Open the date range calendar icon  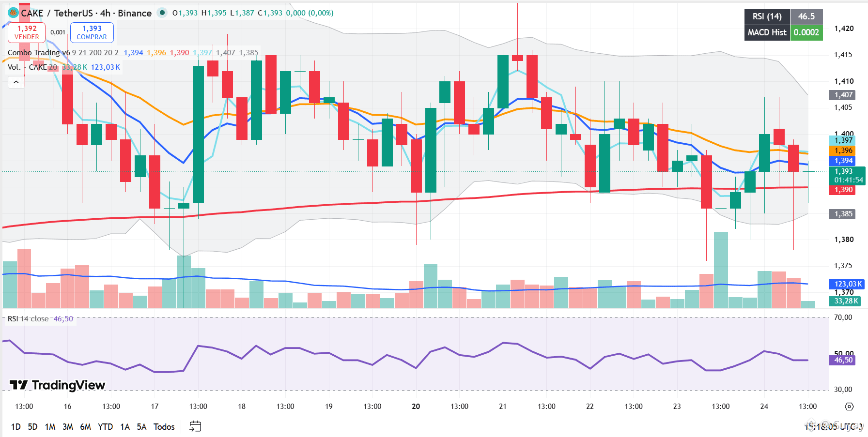pyautogui.click(x=195, y=426)
